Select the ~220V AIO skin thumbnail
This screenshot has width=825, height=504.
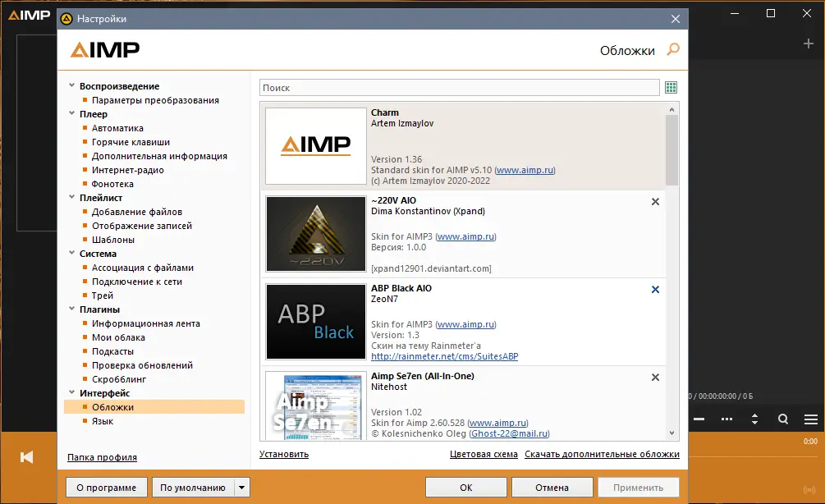[316, 234]
